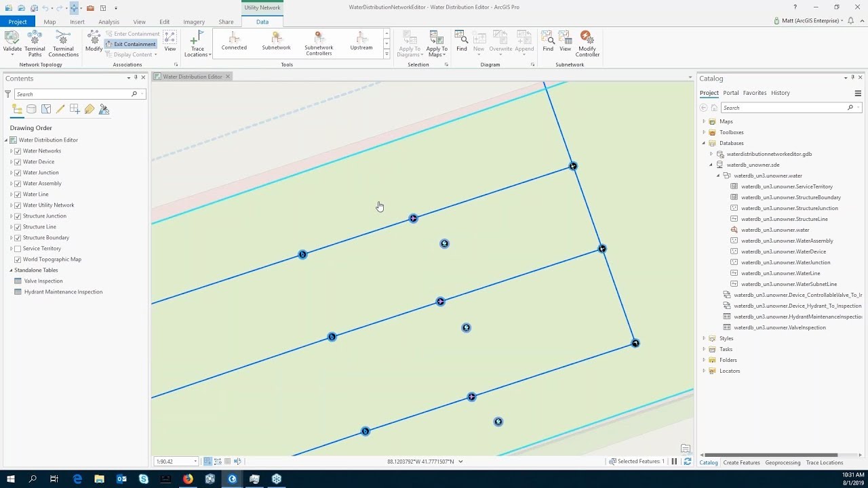The height and width of the screenshot is (488, 868).
Task: Choose the Subnetwork Controllers trace tool
Action: tap(319, 43)
